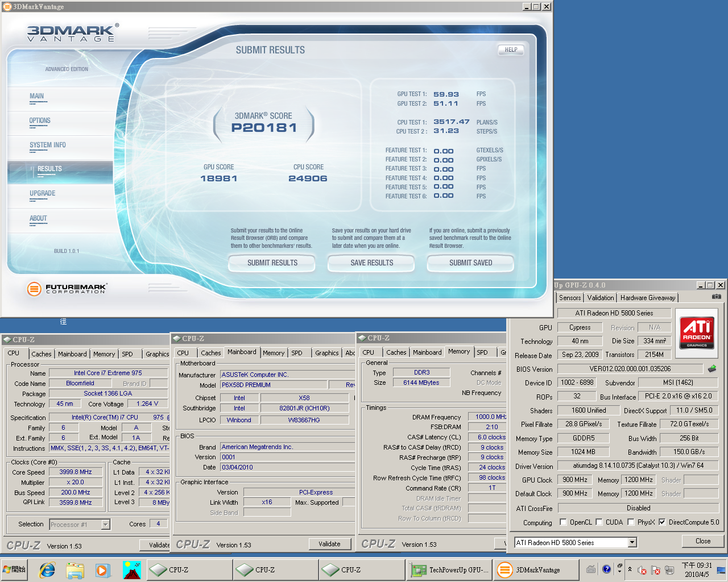Open the System Info menu in 3DMark
Image resolution: width=728 pixels, height=582 pixels.
point(48,145)
